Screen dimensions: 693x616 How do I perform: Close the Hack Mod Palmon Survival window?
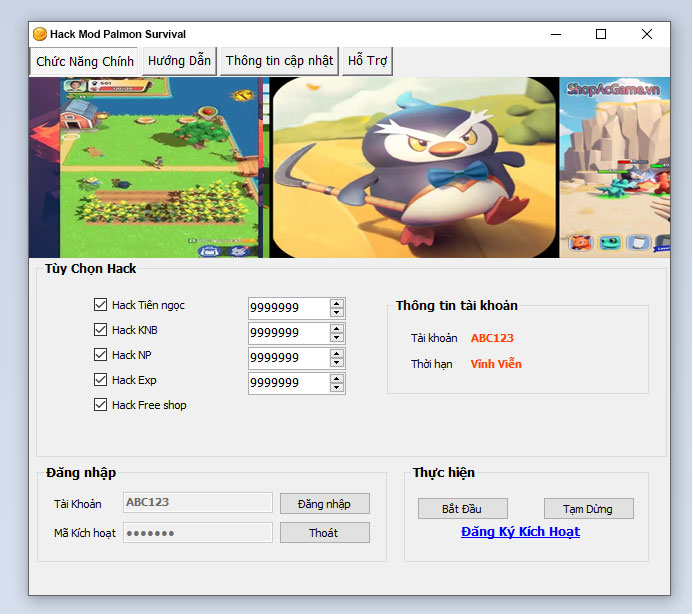point(647,34)
